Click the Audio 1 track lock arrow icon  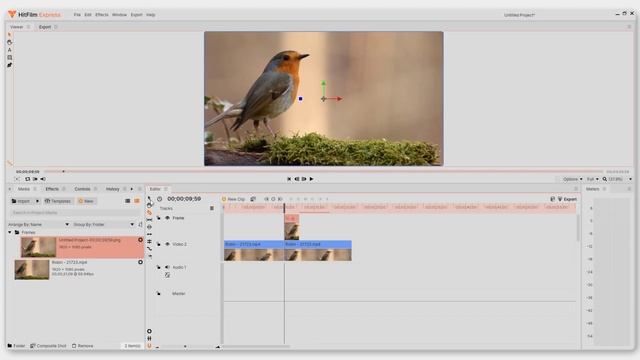click(159, 267)
